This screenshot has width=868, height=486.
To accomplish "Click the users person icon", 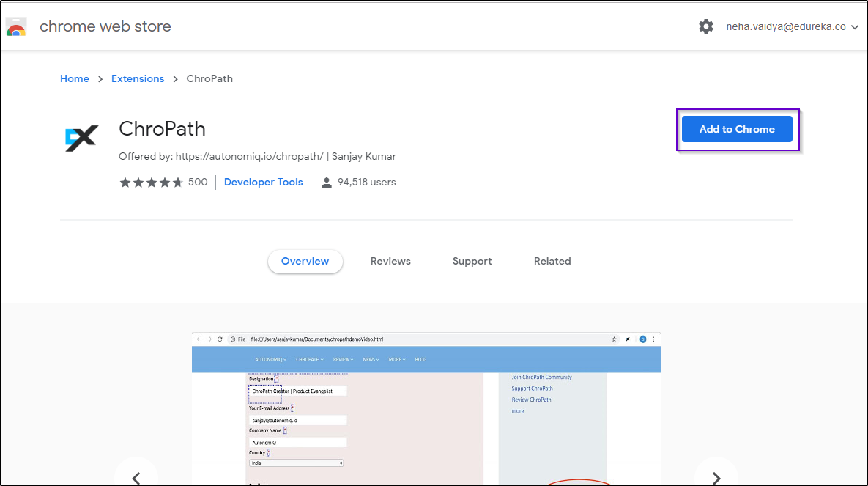I will pyautogui.click(x=327, y=183).
